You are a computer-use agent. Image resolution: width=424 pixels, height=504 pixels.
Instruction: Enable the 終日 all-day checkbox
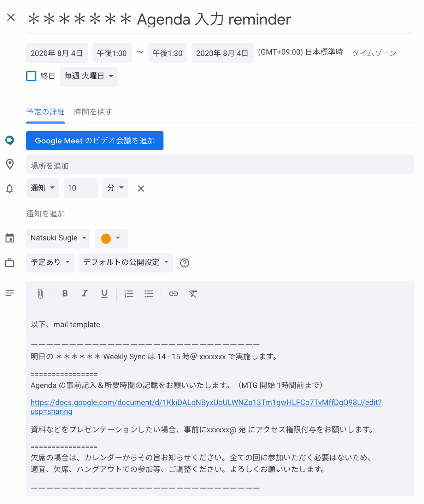[31, 76]
